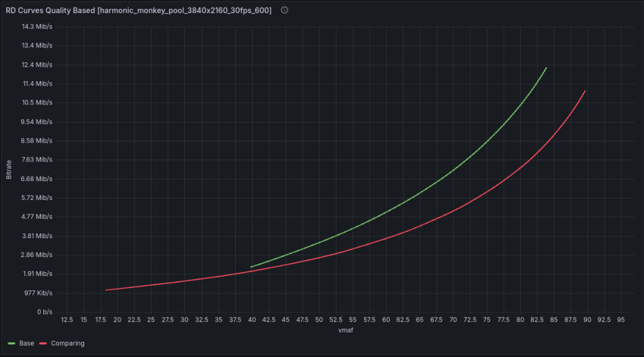Click the left starting point of the red curve
644x357 pixels.
click(106, 290)
